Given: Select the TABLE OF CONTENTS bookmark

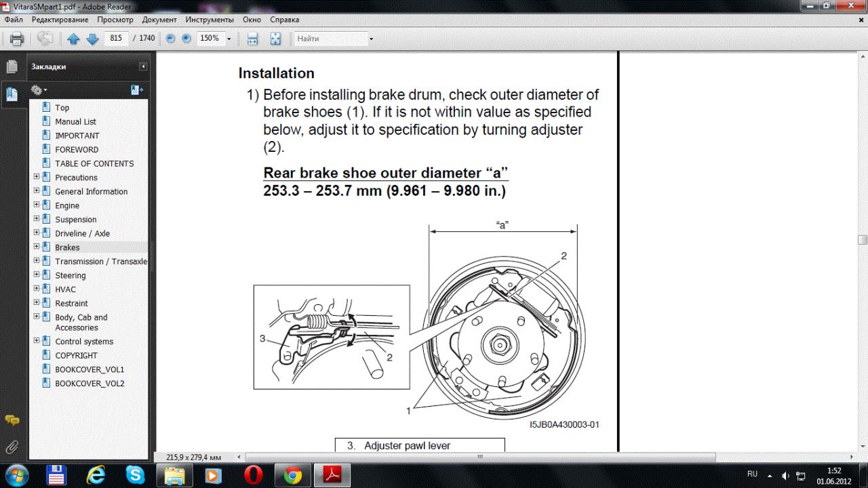Looking at the screenshot, I should 94,163.
